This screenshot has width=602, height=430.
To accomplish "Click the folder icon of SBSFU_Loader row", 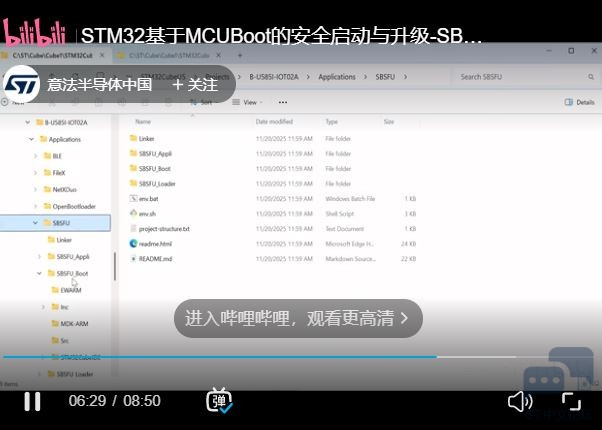I will (133, 183).
